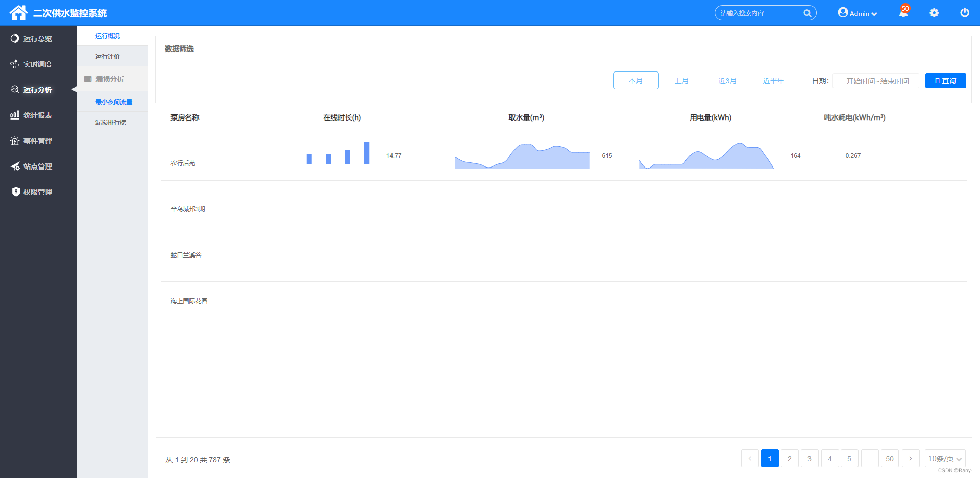The height and width of the screenshot is (478, 980).
Task: Click previous page arrow
Action: (x=750, y=458)
